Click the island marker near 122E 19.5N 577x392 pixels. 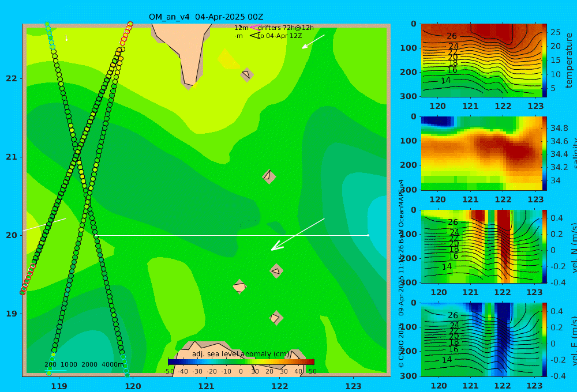276,272
